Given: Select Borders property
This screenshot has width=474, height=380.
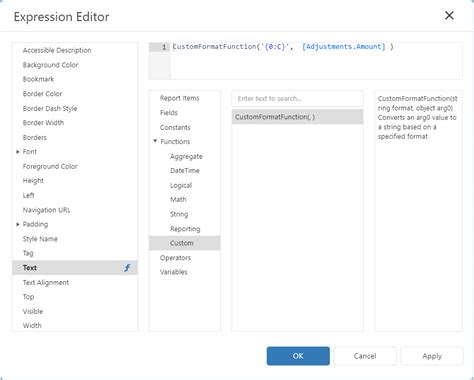Looking at the screenshot, I should point(75,137).
